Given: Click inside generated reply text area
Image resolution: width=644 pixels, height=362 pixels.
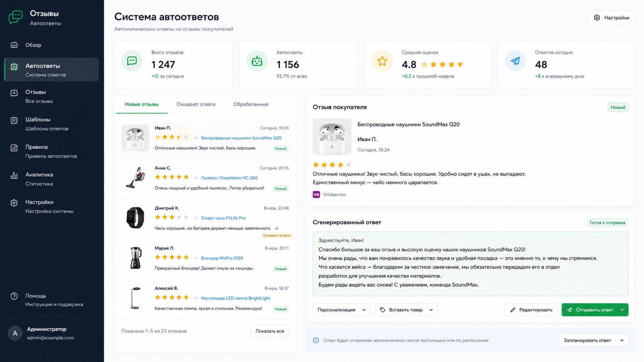Looking at the screenshot, I should click(x=470, y=264).
